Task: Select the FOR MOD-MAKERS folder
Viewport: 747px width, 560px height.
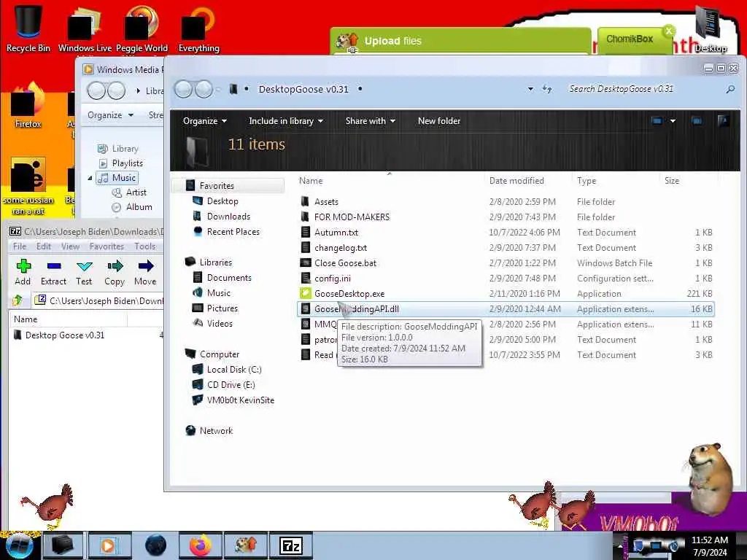Action: 352,217
